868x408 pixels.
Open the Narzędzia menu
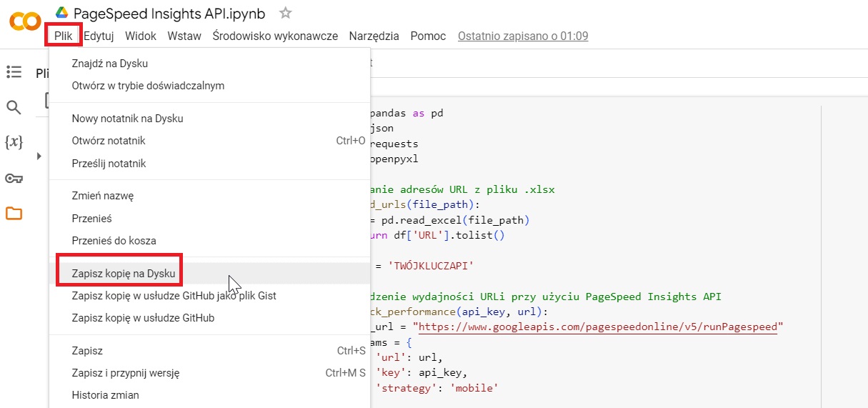(374, 36)
